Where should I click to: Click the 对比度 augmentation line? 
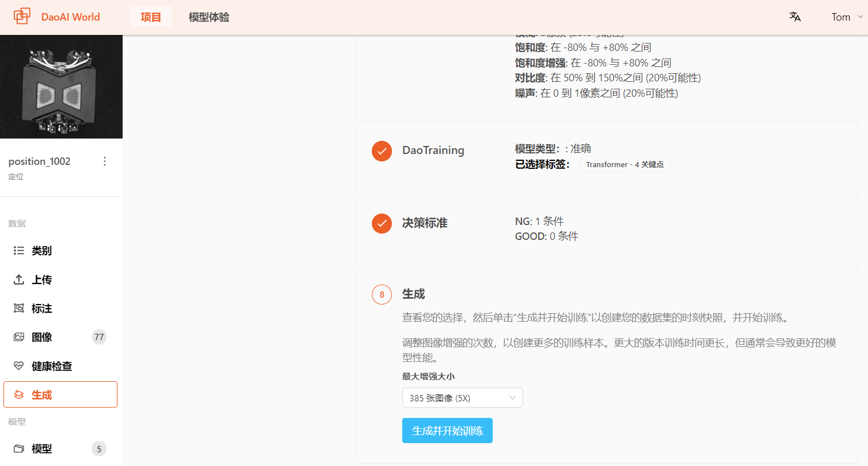pyautogui.click(x=608, y=78)
